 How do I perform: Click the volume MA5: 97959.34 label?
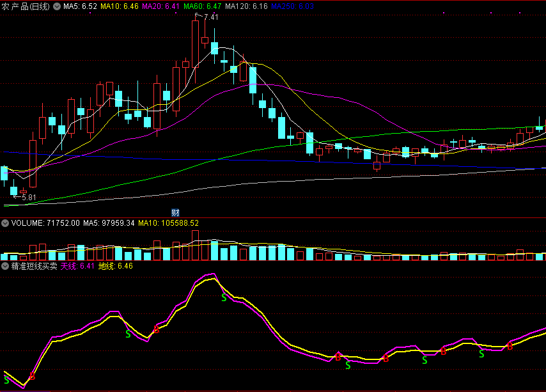point(109,223)
